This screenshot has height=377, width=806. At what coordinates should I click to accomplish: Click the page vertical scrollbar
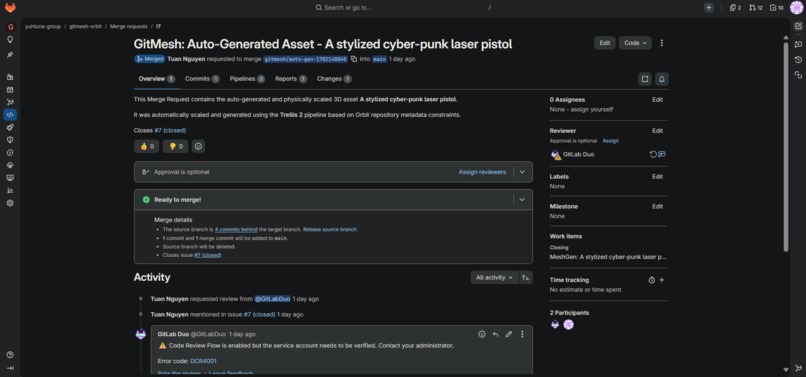pyautogui.click(x=785, y=147)
